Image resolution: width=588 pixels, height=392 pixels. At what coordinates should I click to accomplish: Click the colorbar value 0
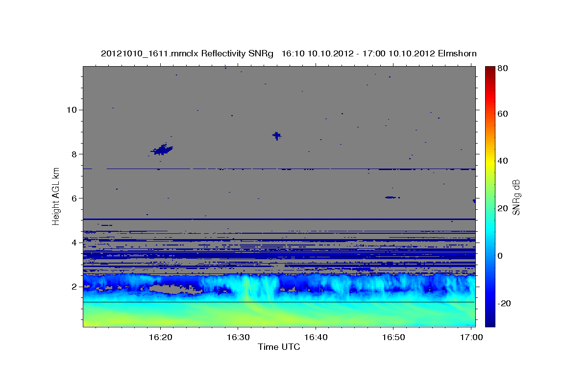coord(500,256)
